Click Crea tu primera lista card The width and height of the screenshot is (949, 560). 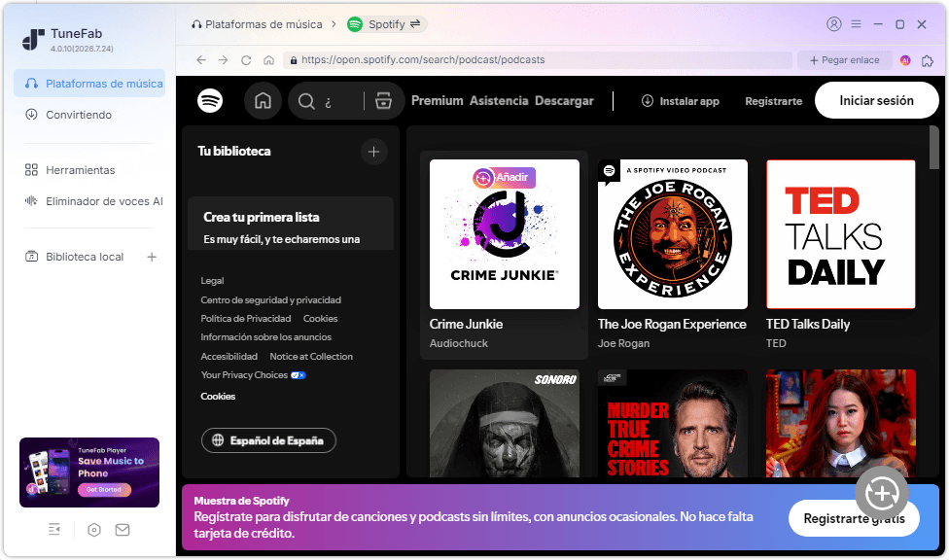(291, 223)
